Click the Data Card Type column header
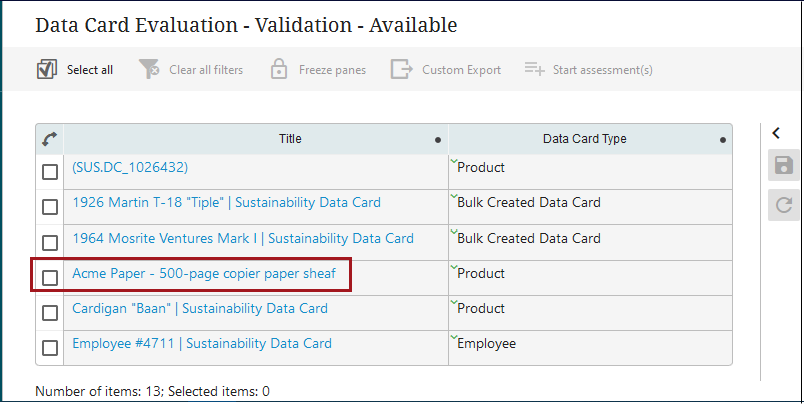Screen dimensions: 804x404 584,139
